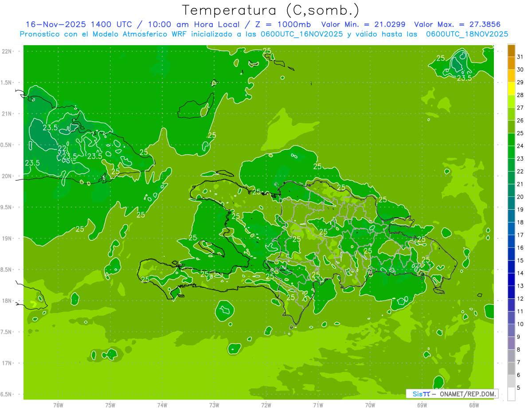Click the "Valor Max. = 27.3856" text
532x411 pixels.
[457, 24]
